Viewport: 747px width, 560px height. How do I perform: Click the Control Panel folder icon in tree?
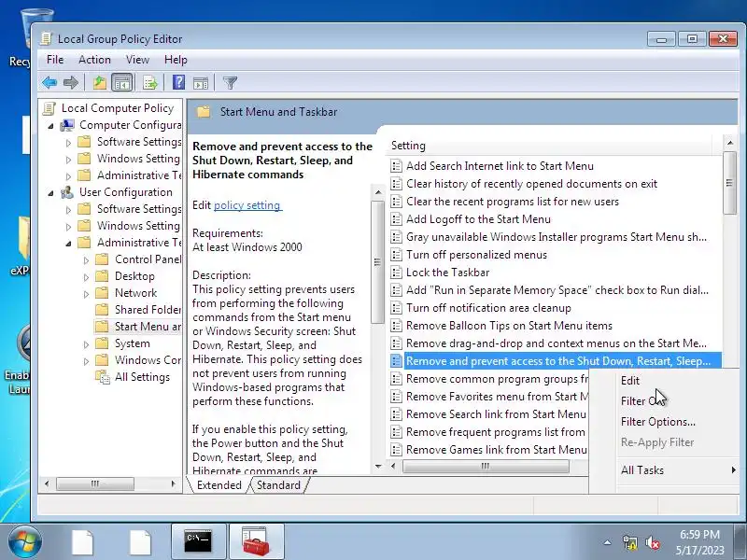pos(102,259)
